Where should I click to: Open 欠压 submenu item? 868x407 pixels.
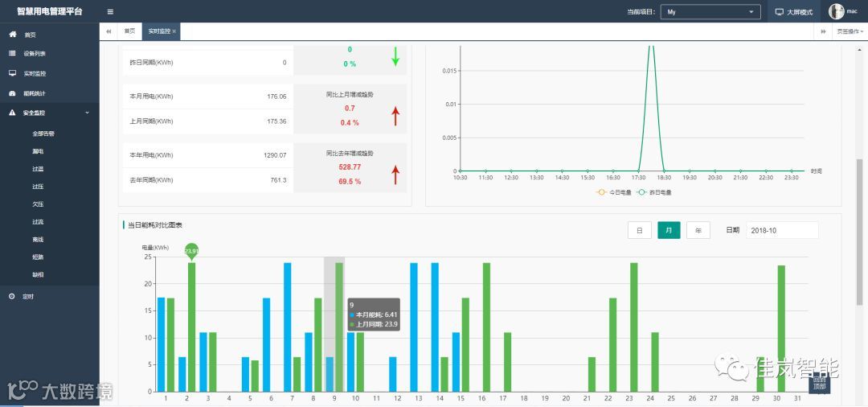pos(39,204)
